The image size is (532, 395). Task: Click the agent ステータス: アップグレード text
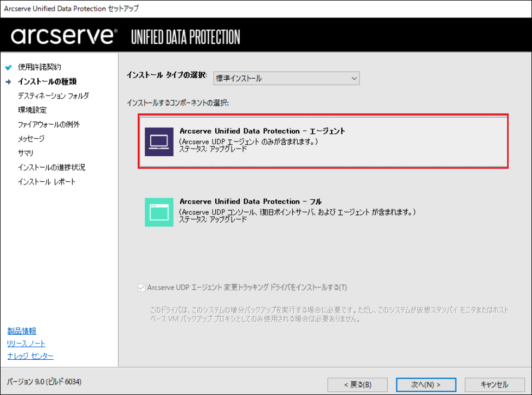[x=213, y=149]
